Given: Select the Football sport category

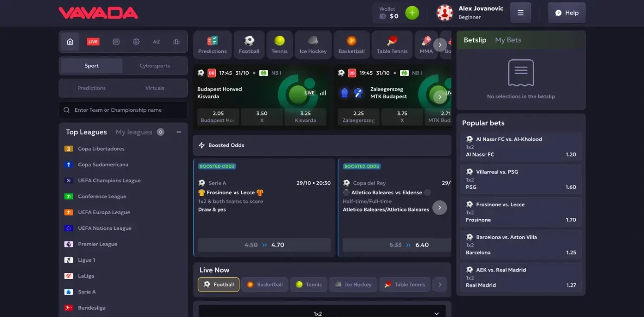Looking at the screenshot, I should (249, 45).
